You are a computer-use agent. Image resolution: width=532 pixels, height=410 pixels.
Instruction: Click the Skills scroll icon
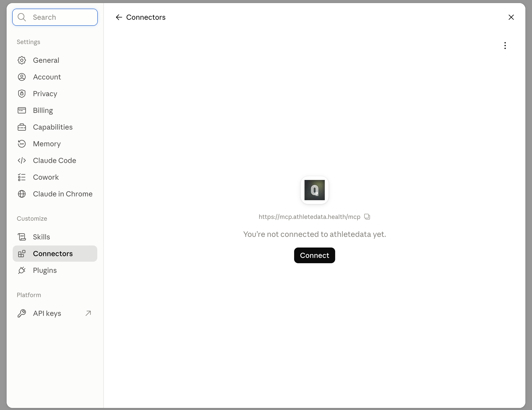click(22, 237)
